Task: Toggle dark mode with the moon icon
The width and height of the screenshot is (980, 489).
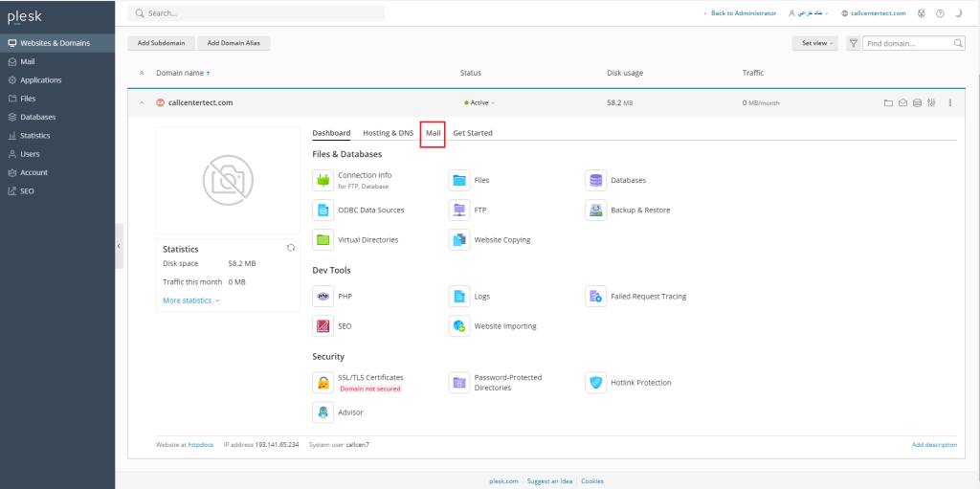Action: tap(958, 13)
